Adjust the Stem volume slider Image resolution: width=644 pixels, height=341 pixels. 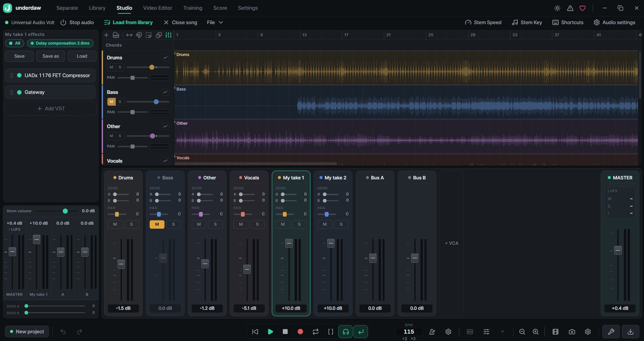coord(56,211)
